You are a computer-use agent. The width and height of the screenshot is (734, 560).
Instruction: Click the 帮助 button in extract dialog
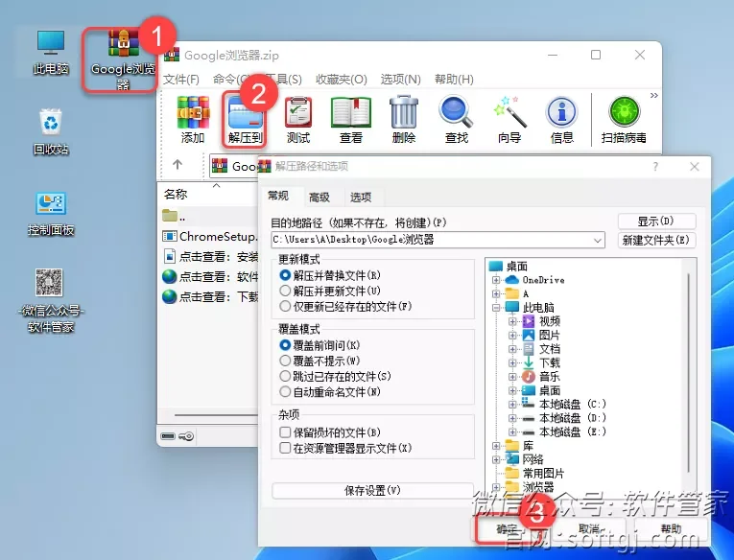(x=671, y=528)
